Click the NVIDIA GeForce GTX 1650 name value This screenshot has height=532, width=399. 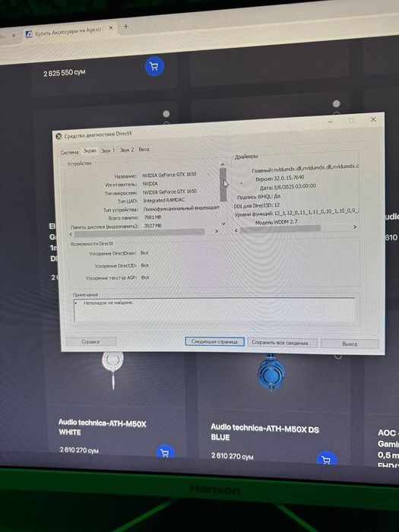click(x=169, y=174)
